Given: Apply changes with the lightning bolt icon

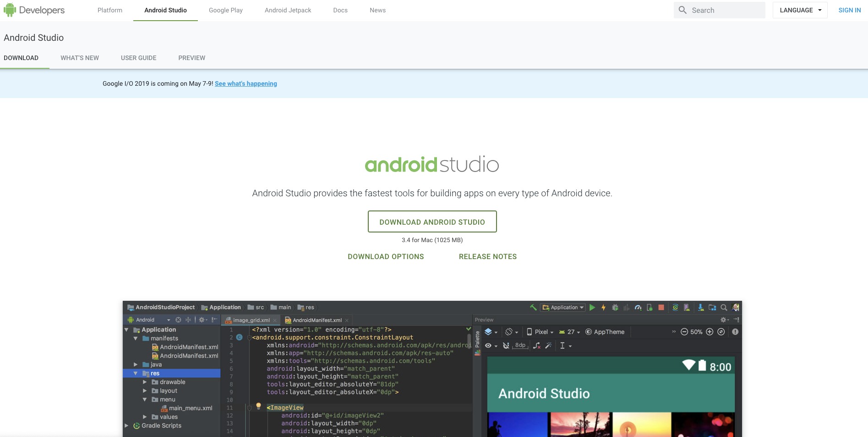Looking at the screenshot, I should click(x=604, y=307).
